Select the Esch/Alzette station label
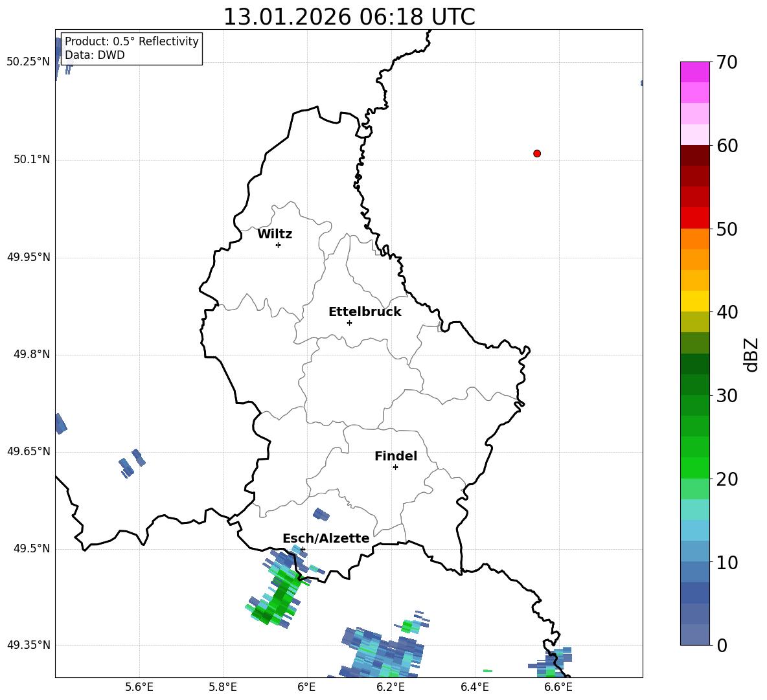 tap(326, 538)
